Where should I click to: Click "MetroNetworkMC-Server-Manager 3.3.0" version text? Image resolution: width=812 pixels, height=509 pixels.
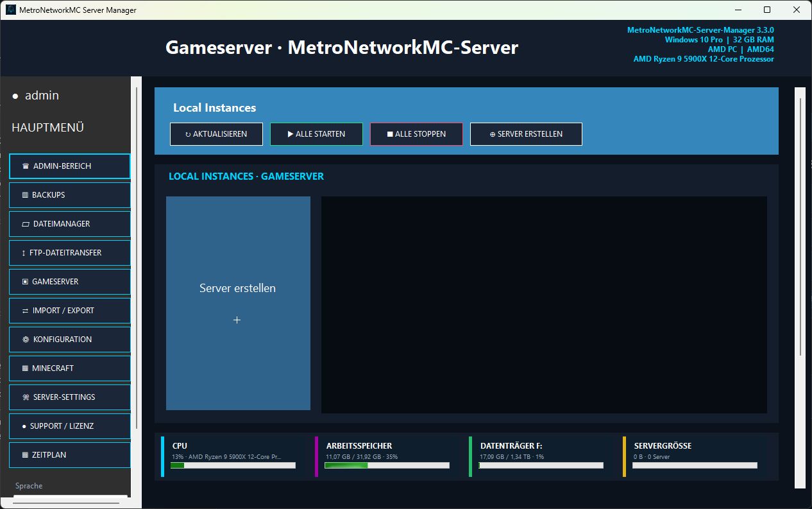(x=700, y=30)
